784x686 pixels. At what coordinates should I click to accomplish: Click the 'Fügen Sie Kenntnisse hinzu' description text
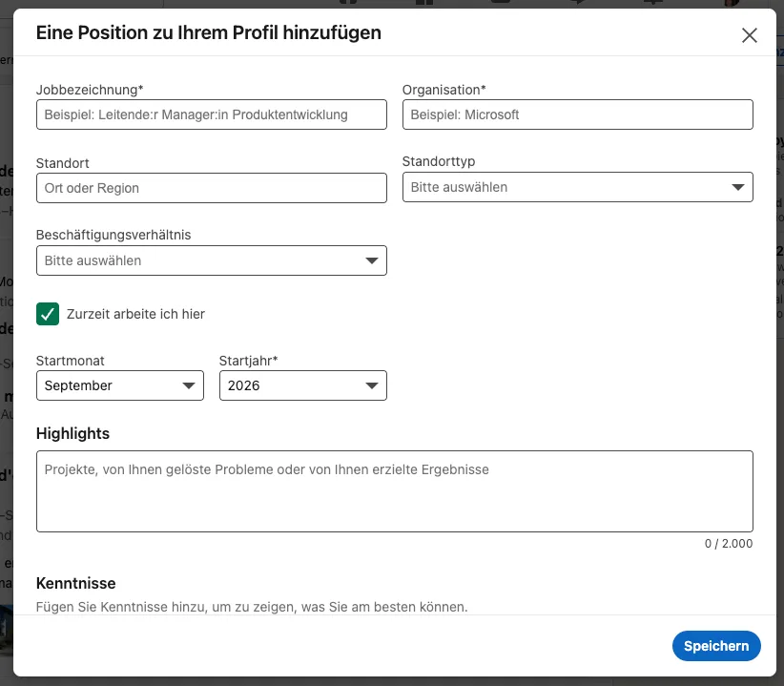coord(252,607)
